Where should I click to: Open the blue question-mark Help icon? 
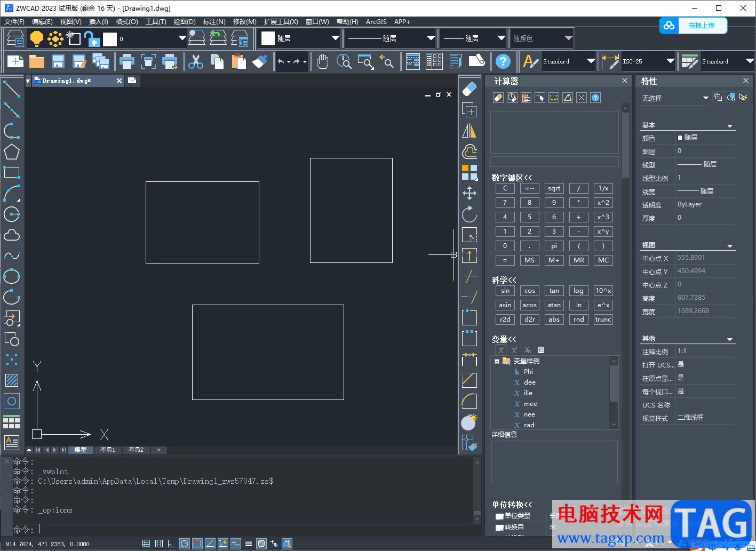503,61
